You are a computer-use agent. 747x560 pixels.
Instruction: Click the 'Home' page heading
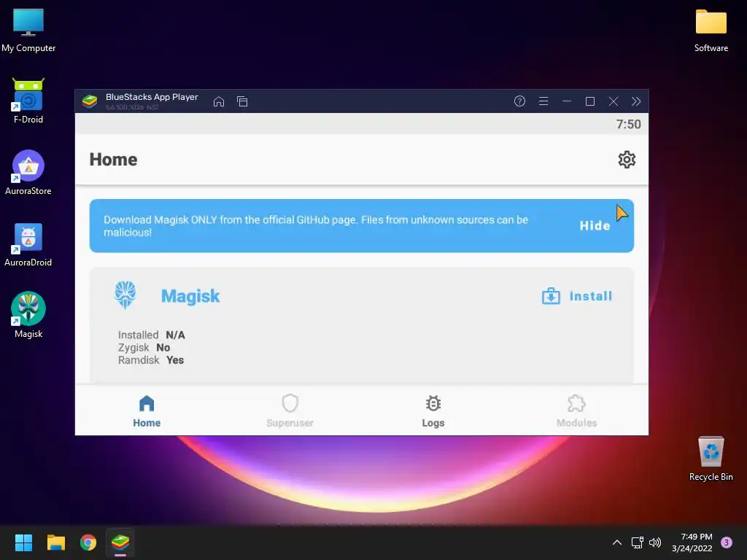(x=113, y=160)
